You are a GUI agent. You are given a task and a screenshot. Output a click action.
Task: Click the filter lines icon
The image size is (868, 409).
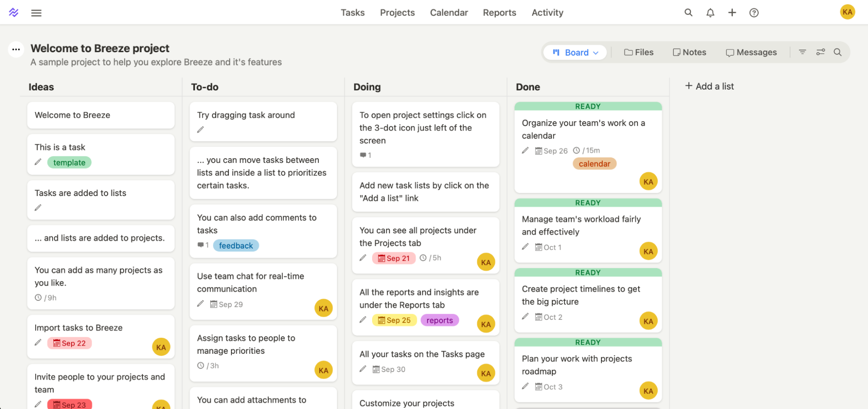(x=802, y=52)
